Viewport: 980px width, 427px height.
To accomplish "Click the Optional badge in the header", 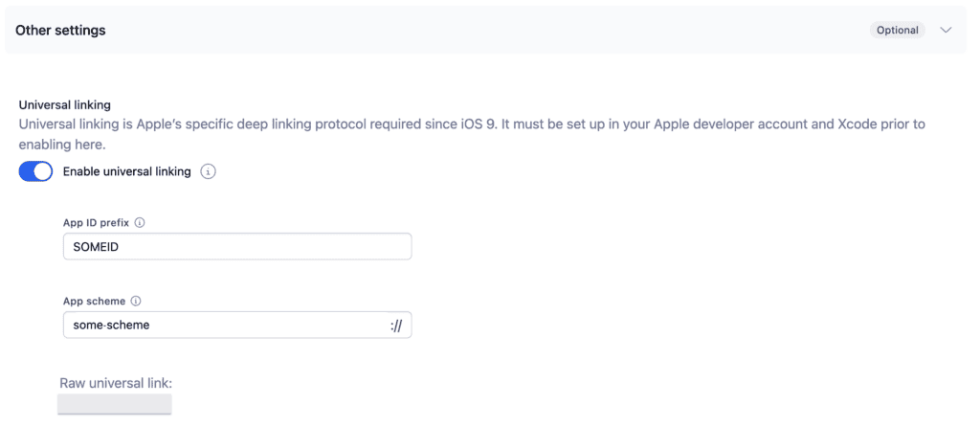I will click(x=897, y=30).
